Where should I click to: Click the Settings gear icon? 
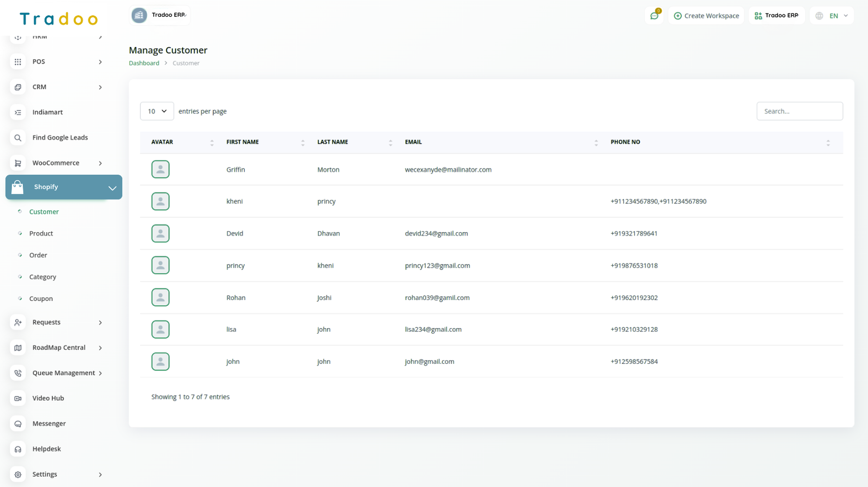pyautogui.click(x=18, y=475)
